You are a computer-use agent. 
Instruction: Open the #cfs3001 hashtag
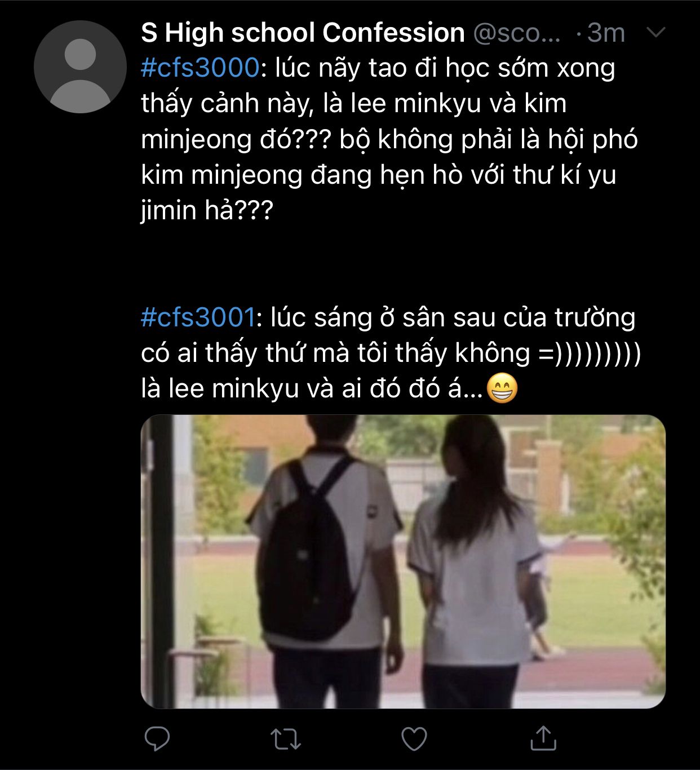coord(198,318)
